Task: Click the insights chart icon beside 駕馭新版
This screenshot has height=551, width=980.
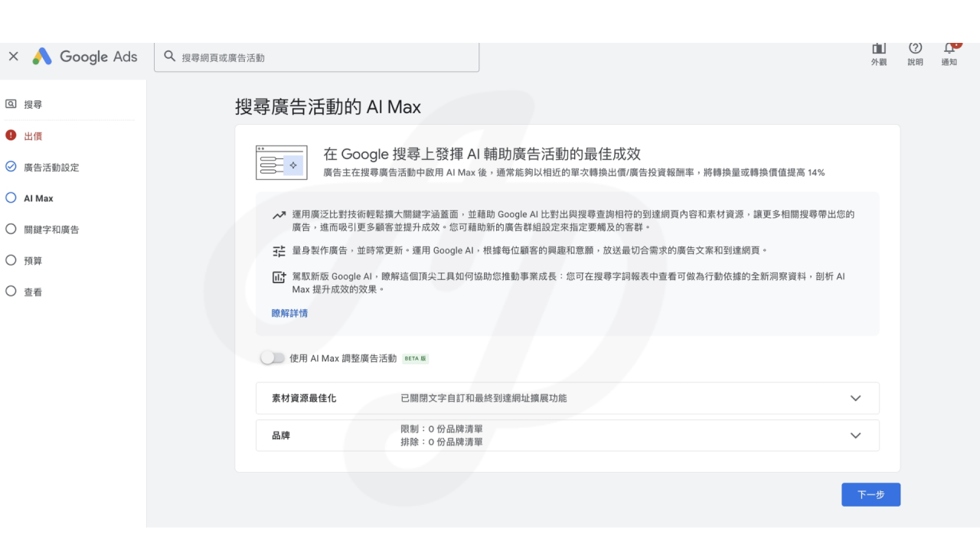Action: [x=279, y=278]
